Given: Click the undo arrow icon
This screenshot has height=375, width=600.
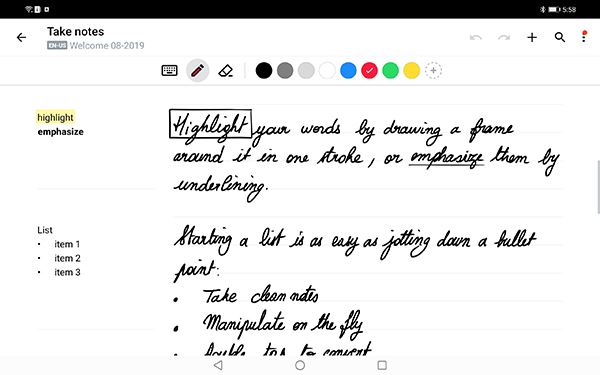Looking at the screenshot, I should (476, 38).
